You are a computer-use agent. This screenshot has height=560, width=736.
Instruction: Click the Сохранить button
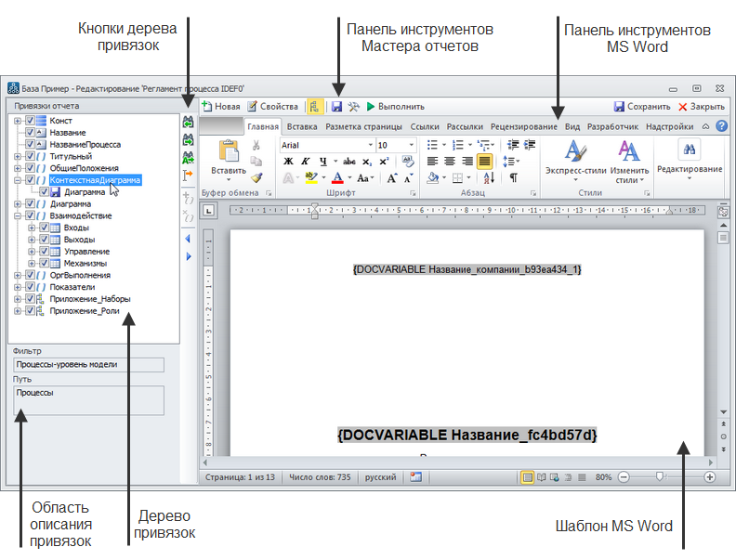coord(642,107)
